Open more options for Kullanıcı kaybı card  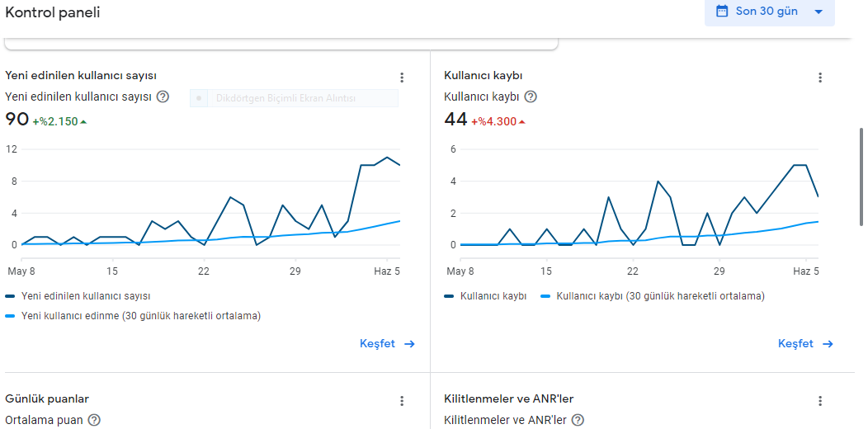point(820,78)
